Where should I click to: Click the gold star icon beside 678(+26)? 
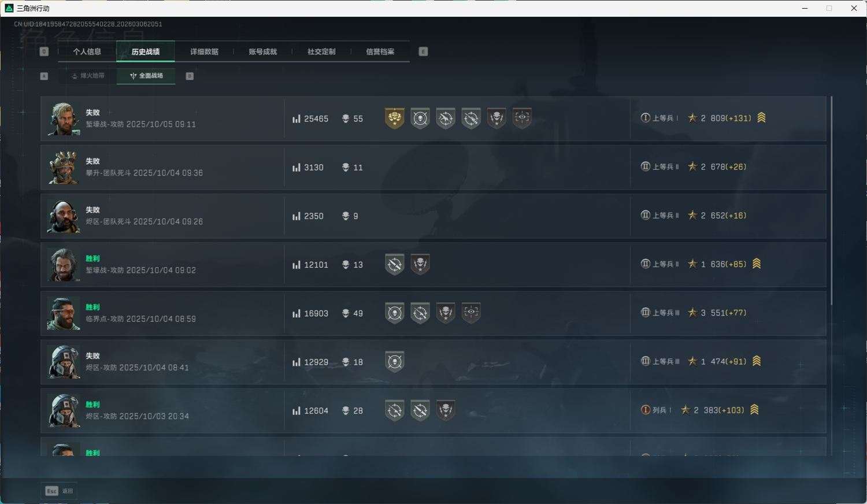click(692, 166)
